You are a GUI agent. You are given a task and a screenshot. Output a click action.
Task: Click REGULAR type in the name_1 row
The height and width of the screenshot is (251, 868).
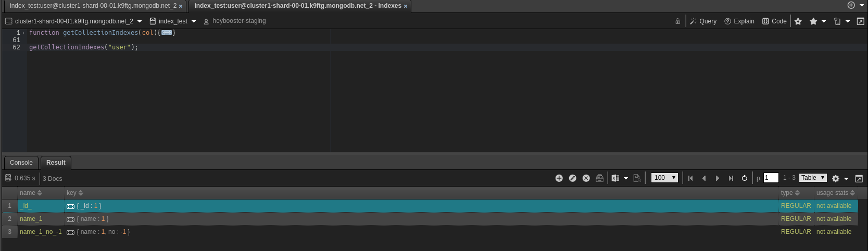click(x=796, y=219)
